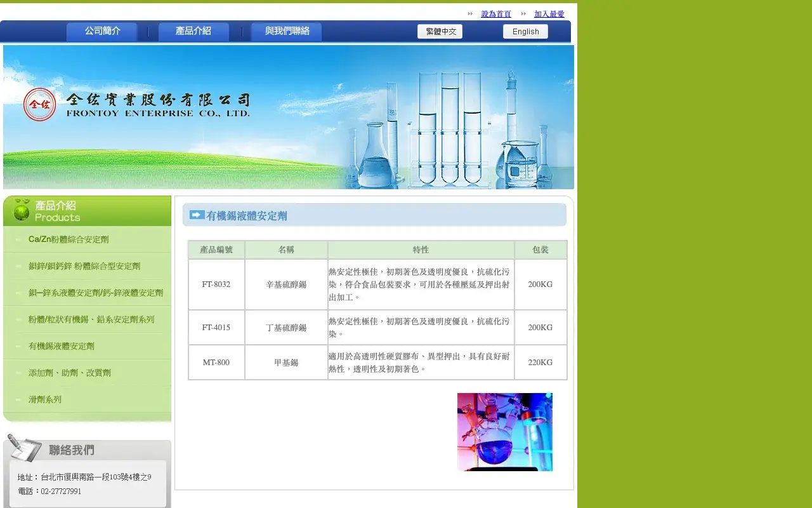812x508 pixels.
Task: Click the 丁基硫醇錫 name cell
Action: pyautogui.click(x=286, y=328)
